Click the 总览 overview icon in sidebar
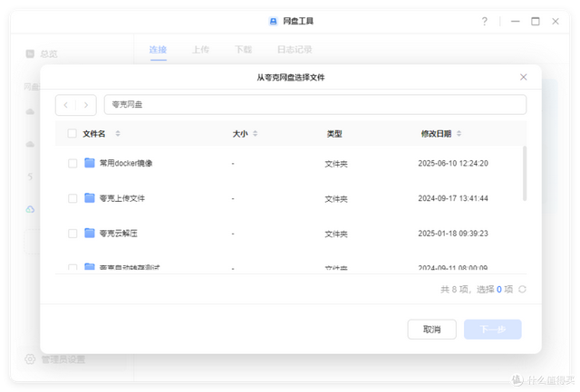Screen dimensions: 580x392 coord(30,53)
